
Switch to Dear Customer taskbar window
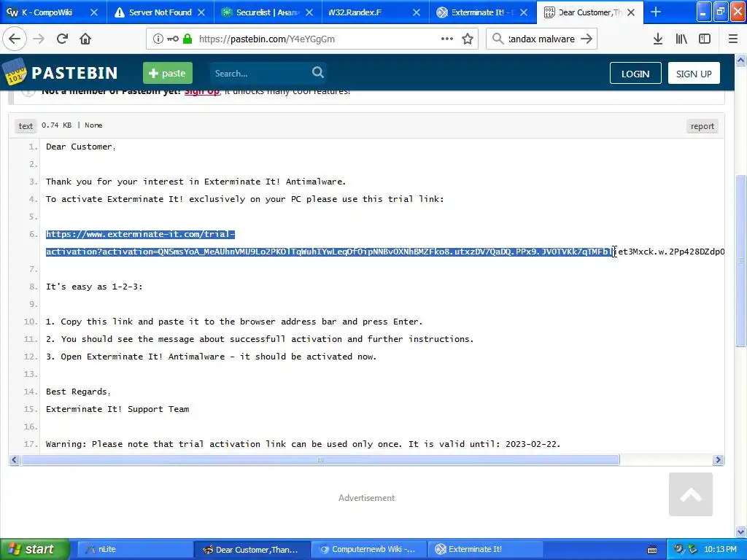252,549
